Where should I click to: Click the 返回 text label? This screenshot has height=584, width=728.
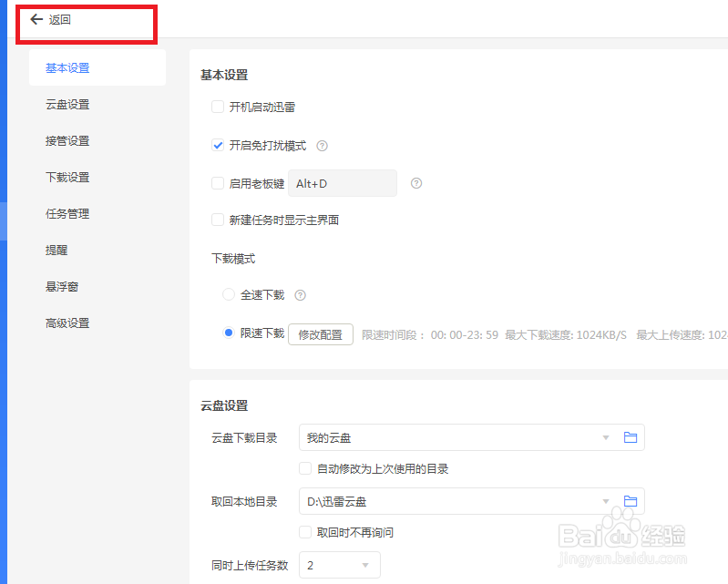(x=60, y=19)
